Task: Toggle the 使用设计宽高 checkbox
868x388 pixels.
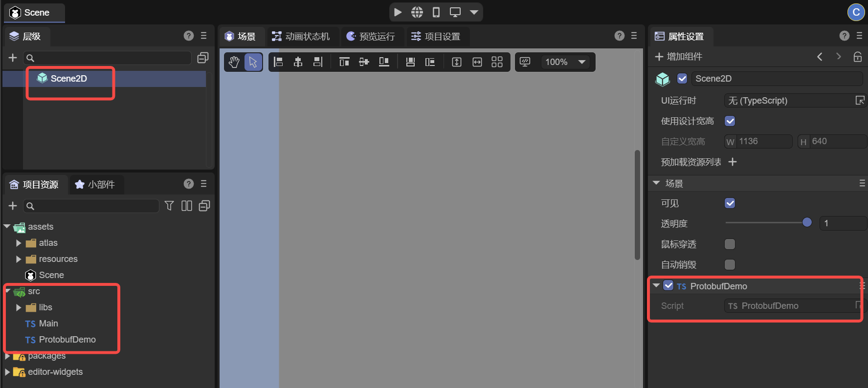Action: coord(730,121)
